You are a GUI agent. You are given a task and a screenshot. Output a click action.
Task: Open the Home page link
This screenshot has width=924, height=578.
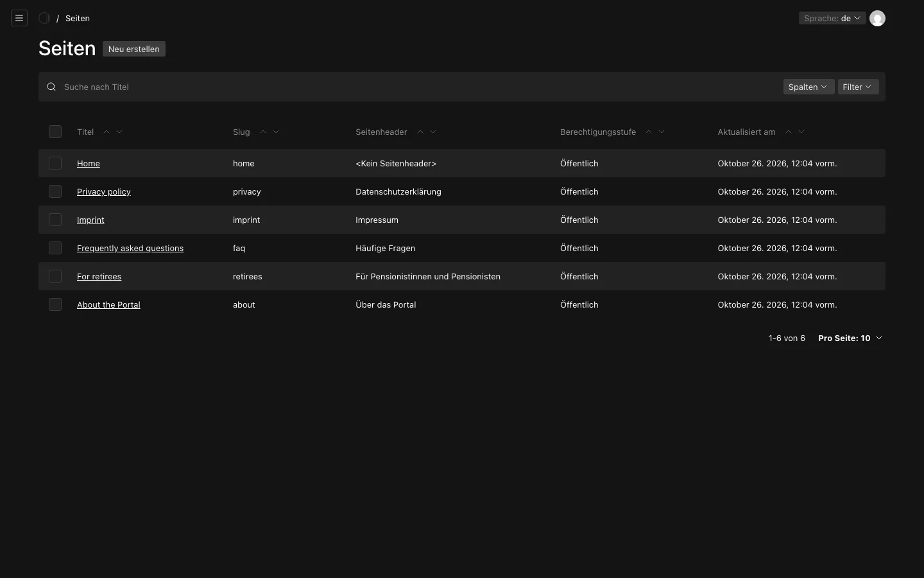tap(89, 163)
